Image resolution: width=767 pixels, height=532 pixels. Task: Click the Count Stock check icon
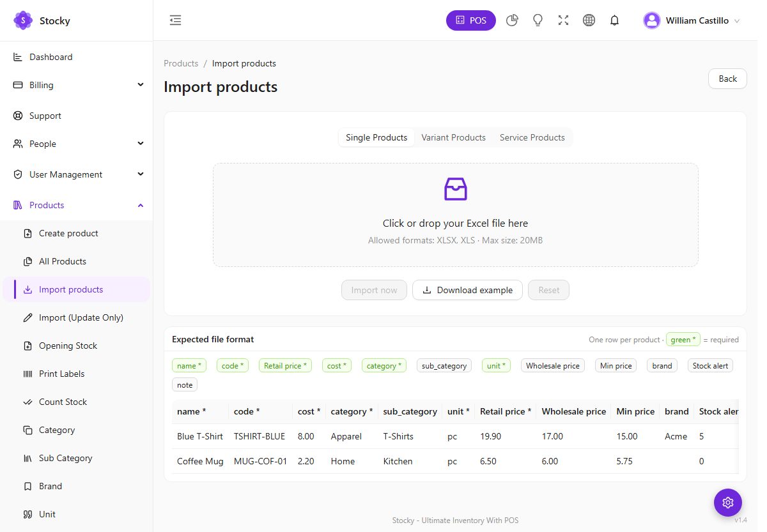tap(27, 402)
